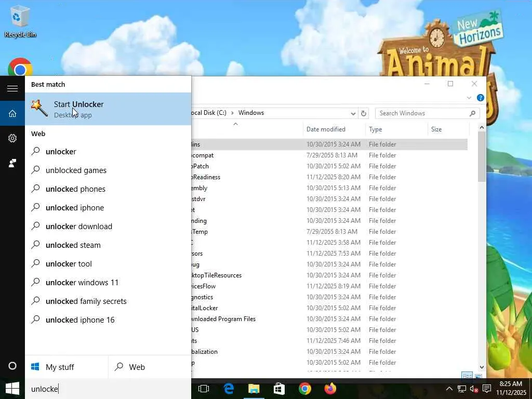Launch Google Chrome from the taskbar

(x=304, y=389)
